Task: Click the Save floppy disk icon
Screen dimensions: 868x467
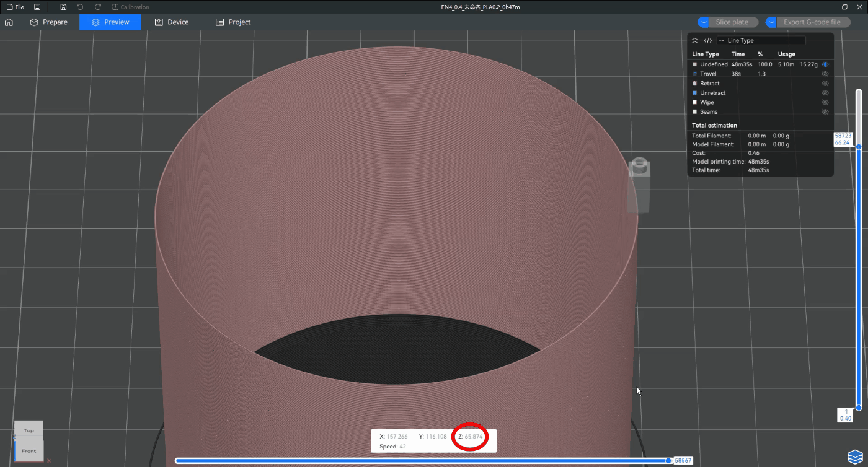Action: (x=63, y=7)
